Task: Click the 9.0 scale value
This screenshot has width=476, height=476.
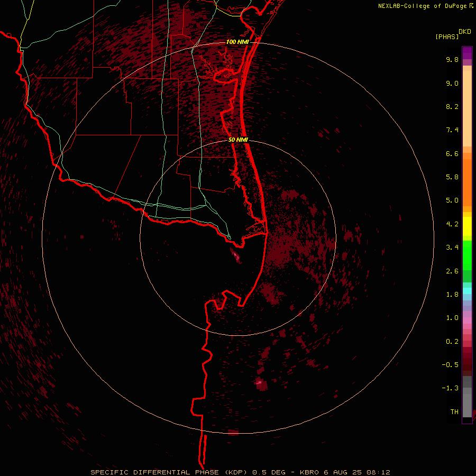Action: pyautogui.click(x=452, y=83)
